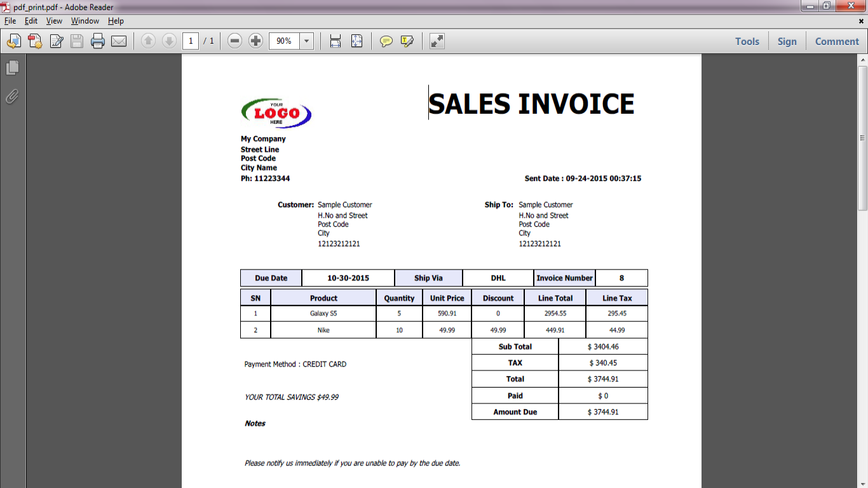Open the Sign pane

(x=787, y=41)
